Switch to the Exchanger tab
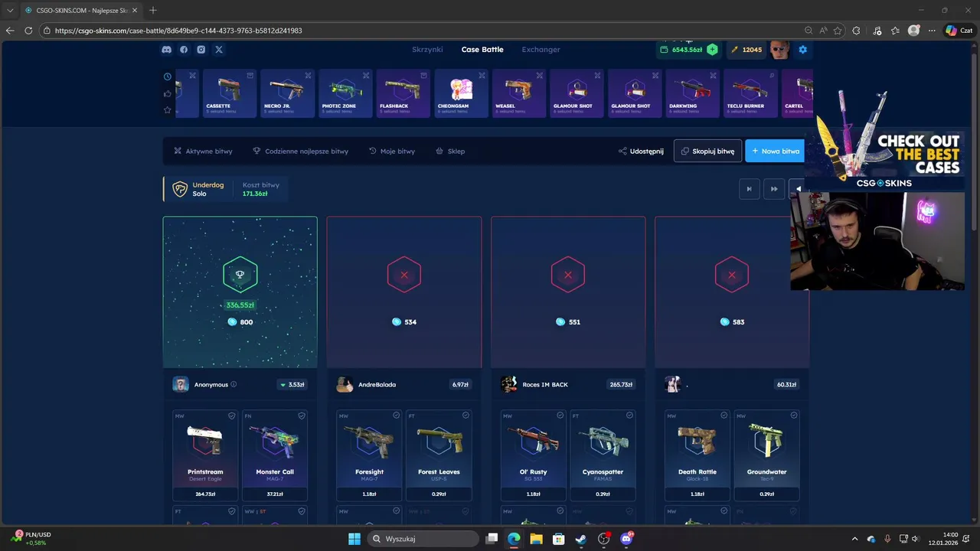 point(541,49)
